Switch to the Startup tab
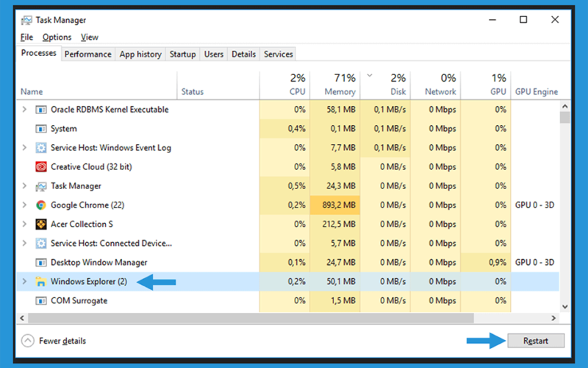This screenshot has height=368, width=588. (x=182, y=54)
